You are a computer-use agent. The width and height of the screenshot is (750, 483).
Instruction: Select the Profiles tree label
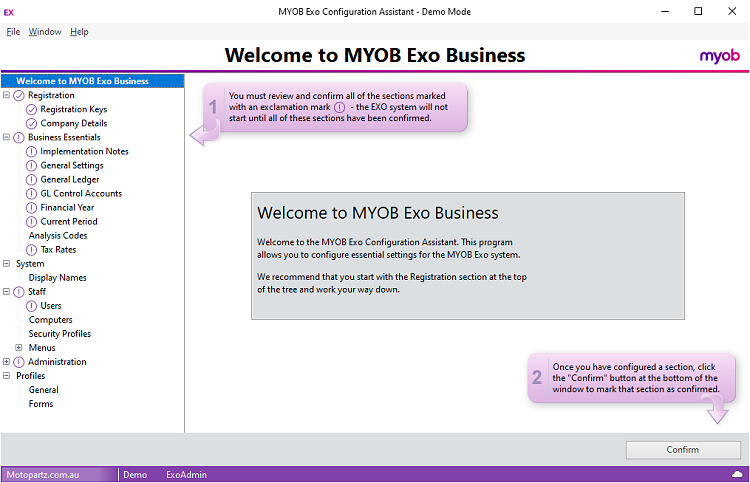pyautogui.click(x=30, y=375)
